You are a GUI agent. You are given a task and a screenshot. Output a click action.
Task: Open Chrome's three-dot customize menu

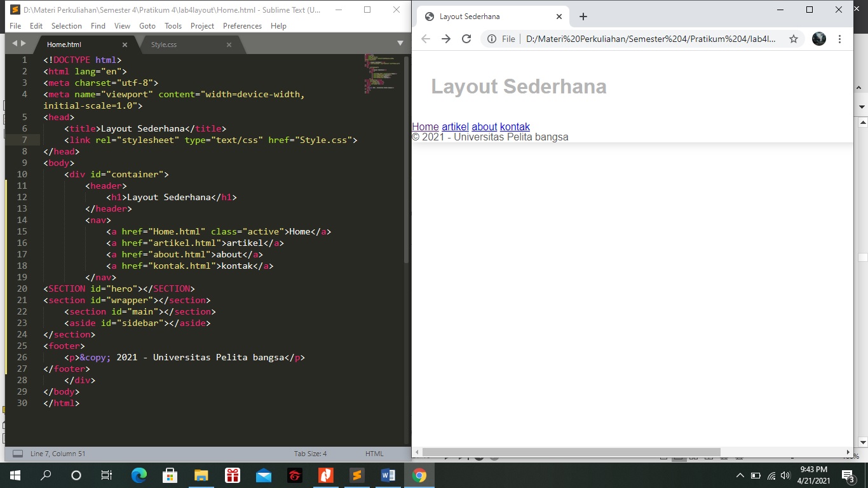point(840,39)
